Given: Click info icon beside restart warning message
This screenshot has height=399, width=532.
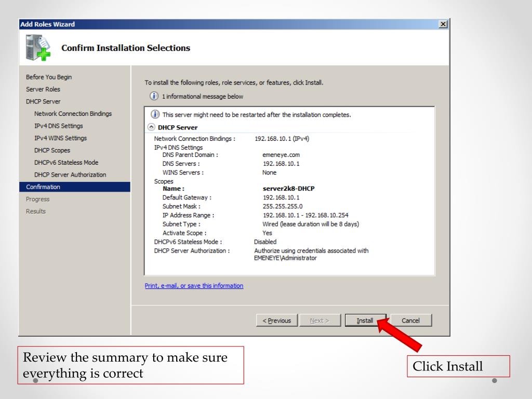Looking at the screenshot, I should point(155,114).
